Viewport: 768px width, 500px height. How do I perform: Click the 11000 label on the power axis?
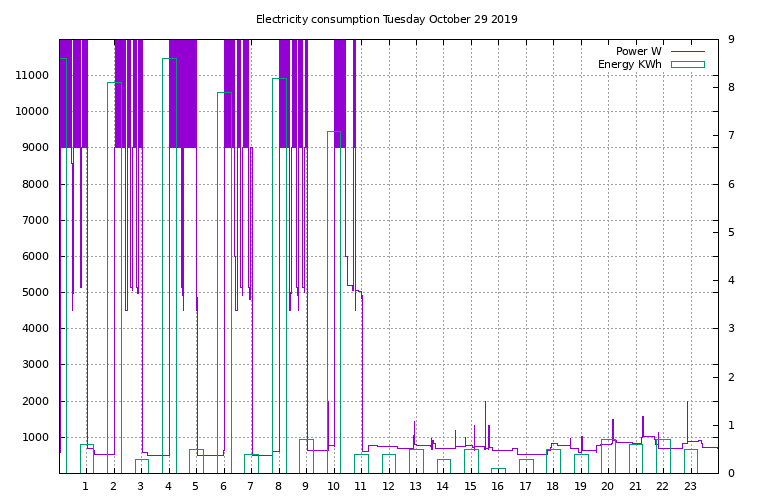click(x=32, y=75)
